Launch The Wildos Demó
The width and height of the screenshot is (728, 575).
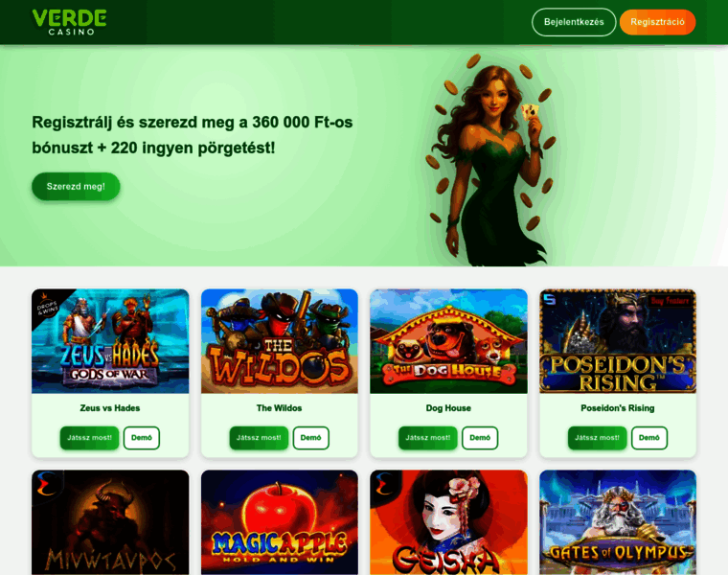pos(311,438)
